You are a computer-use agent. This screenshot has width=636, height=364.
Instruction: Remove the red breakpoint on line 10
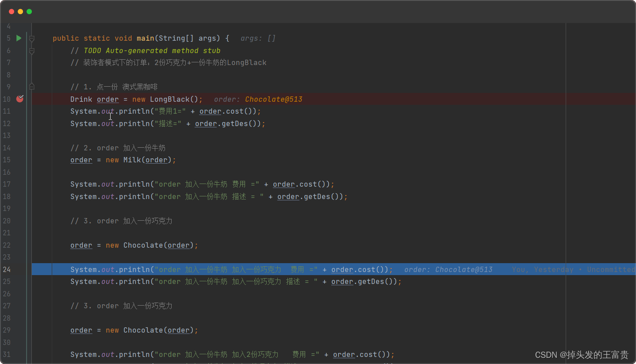[x=19, y=99]
